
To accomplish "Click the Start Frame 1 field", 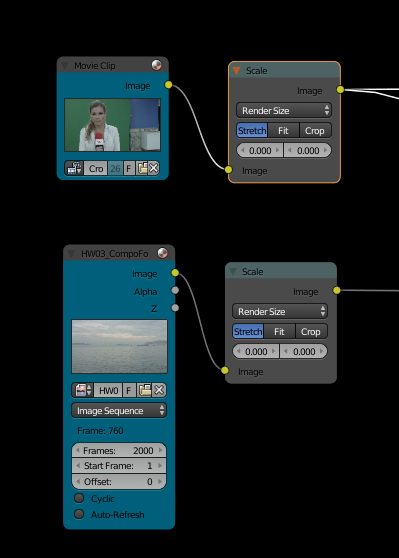I will [x=119, y=466].
